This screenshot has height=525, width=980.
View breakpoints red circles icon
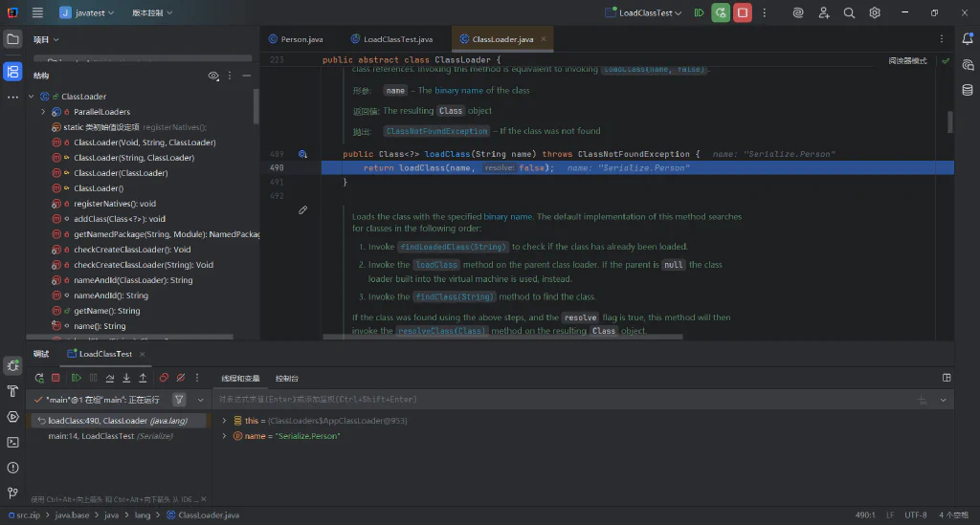coord(164,378)
